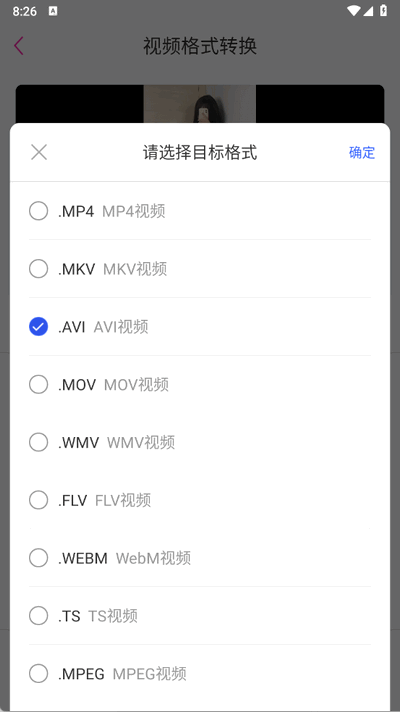Tap the cellular signal icon
Screen dimensions: 400x712
(x=368, y=11)
